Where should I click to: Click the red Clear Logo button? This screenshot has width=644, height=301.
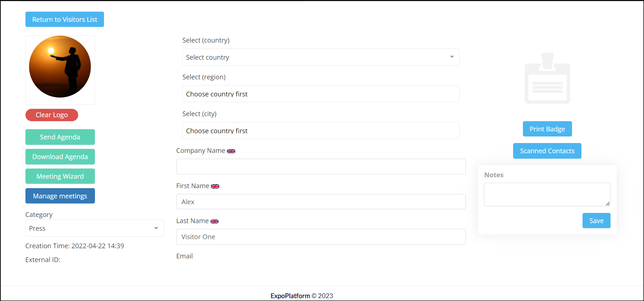point(52,115)
